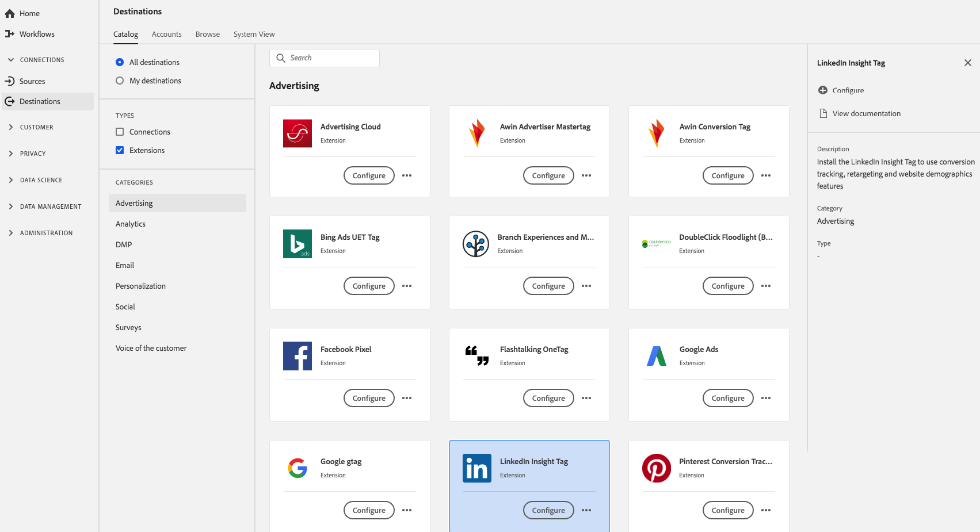Configure the Advertising Cloud extension

(369, 175)
